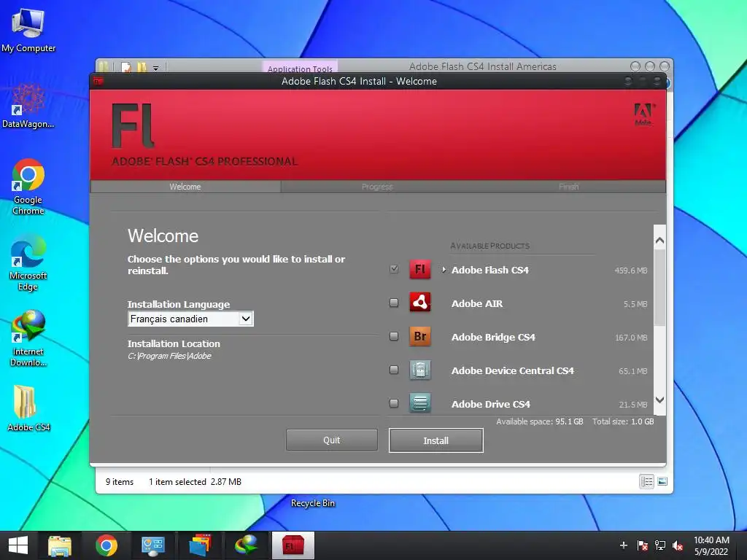Click the installer title bar Fl icon
This screenshot has height=560, width=747.
(98, 82)
